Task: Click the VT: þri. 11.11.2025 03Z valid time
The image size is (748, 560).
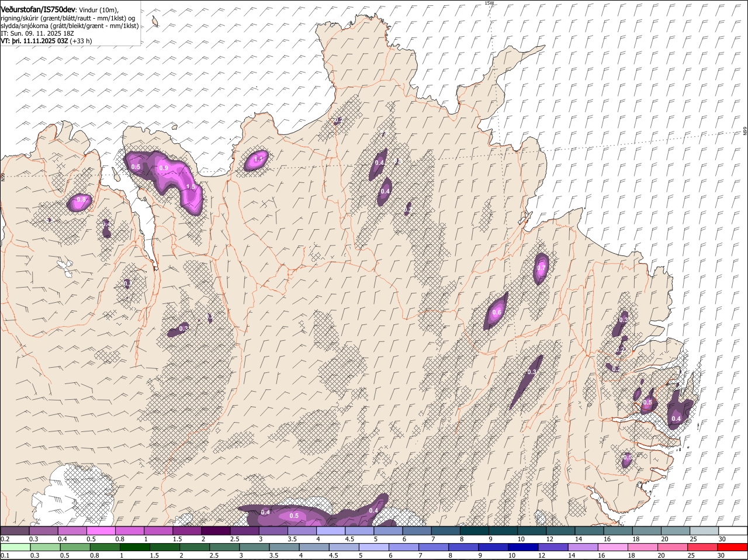Action: point(34,42)
